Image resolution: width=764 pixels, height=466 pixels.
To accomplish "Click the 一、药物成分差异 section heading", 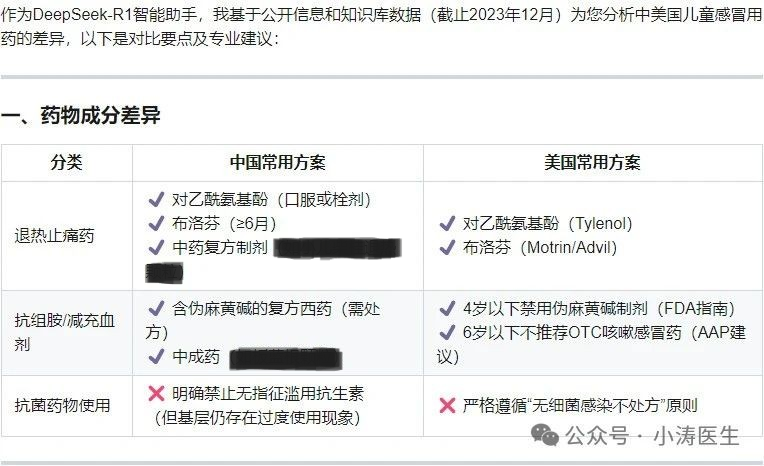I will click(x=81, y=116).
